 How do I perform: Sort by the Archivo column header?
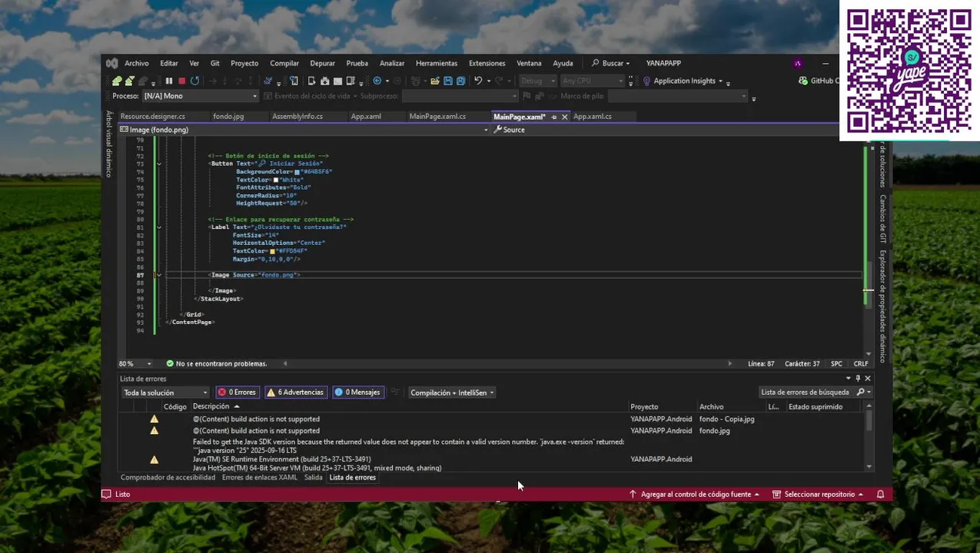click(711, 407)
